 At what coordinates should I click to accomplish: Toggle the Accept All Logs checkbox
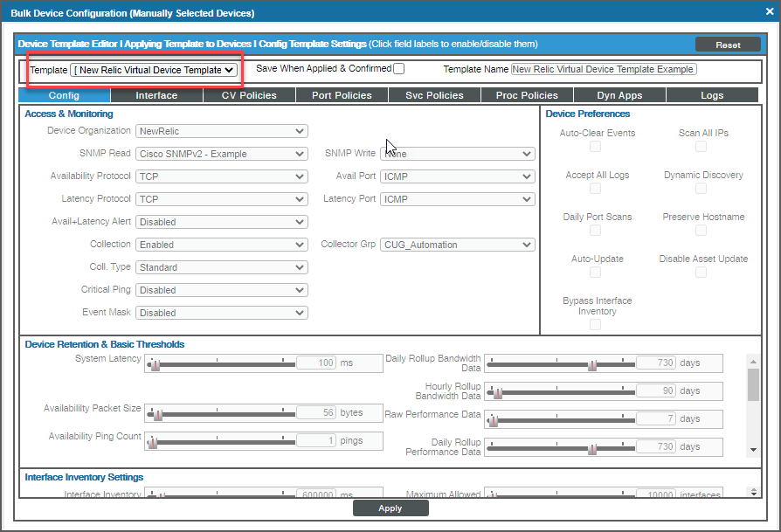(595, 189)
